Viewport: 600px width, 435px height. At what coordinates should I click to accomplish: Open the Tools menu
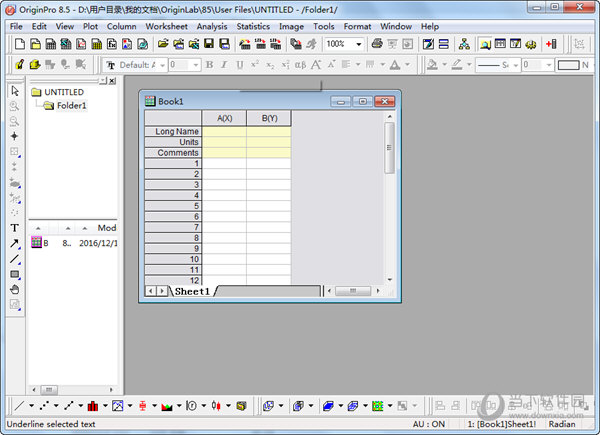point(324,26)
